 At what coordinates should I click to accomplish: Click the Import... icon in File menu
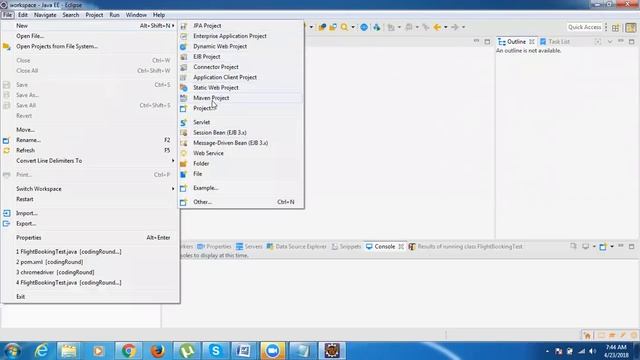click(7, 213)
